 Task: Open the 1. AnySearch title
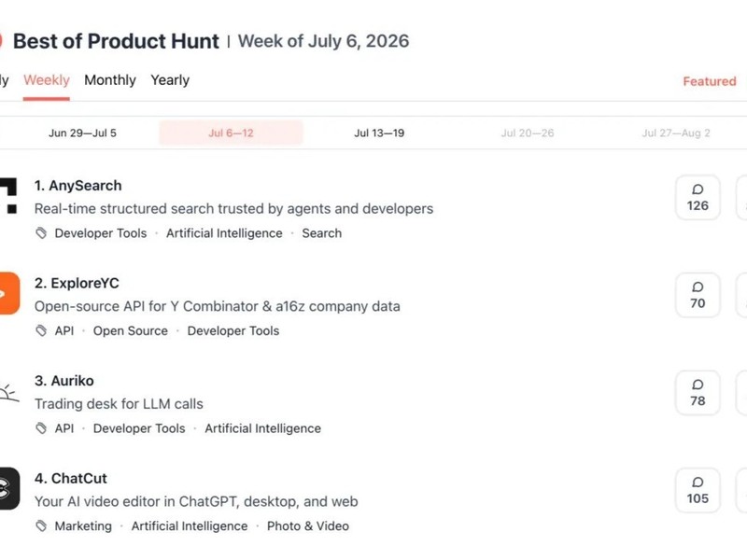(x=78, y=186)
